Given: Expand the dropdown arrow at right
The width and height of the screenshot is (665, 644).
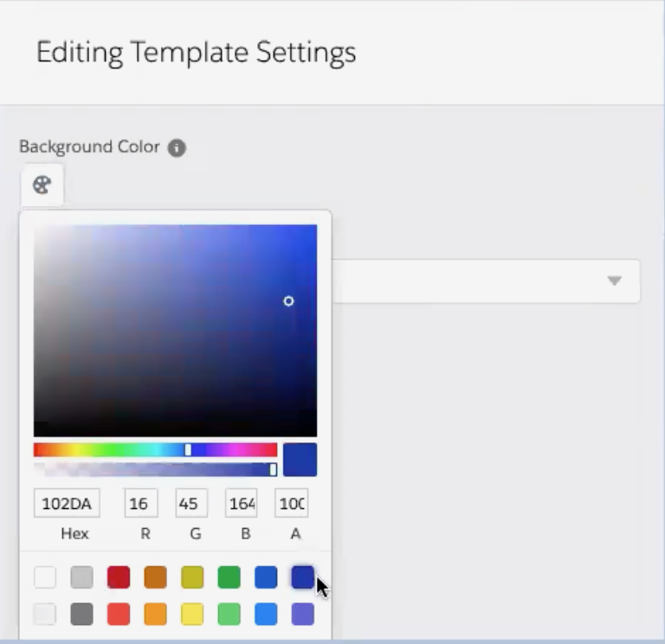Looking at the screenshot, I should click(x=614, y=280).
